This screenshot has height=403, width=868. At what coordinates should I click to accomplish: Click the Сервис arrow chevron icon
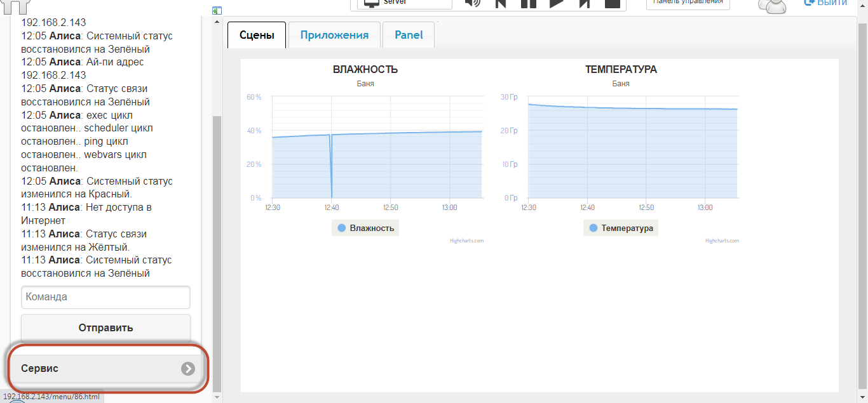[187, 369]
